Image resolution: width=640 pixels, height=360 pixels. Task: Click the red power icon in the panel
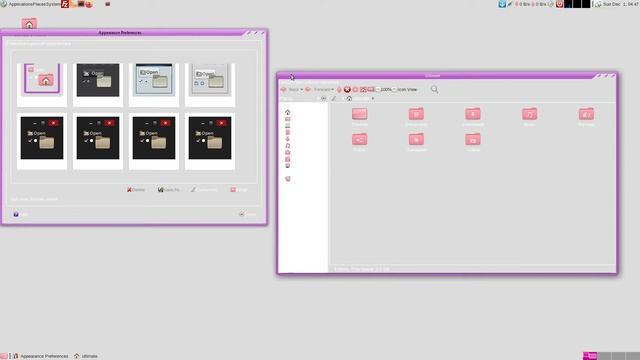click(x=560, y=4)
